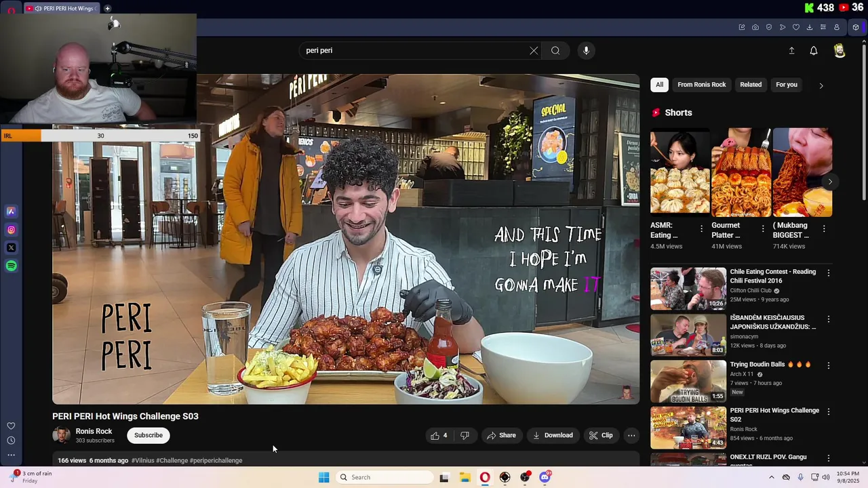
Task: Open YouTube create upload icon
Action: coord(791,51)
